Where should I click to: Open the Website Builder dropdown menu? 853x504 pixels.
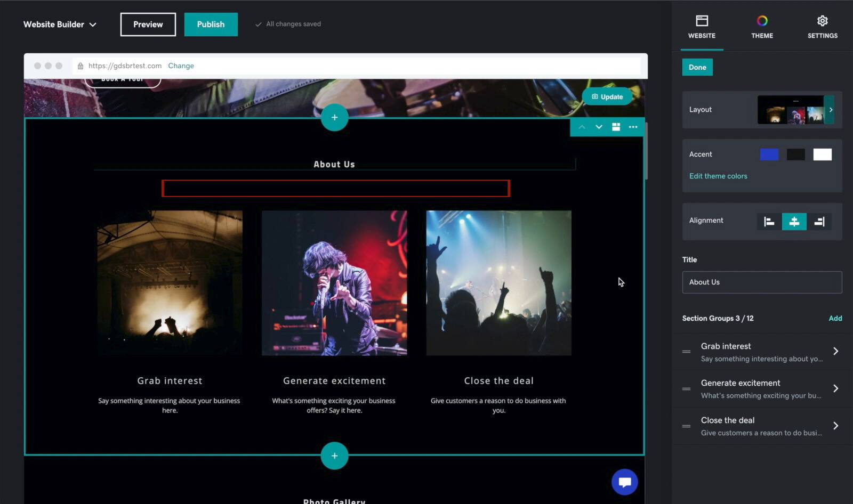pos(60,25)
